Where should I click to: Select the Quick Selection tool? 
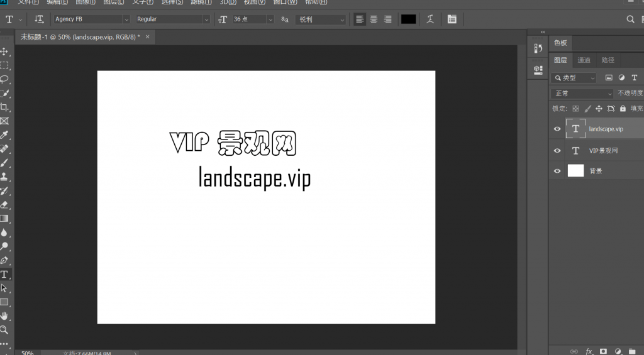point(4,93)
